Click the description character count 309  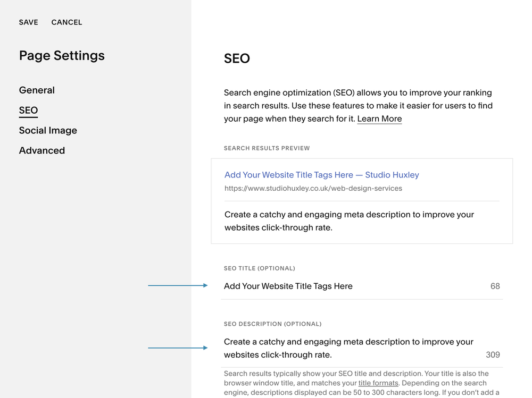coord(493,355)
